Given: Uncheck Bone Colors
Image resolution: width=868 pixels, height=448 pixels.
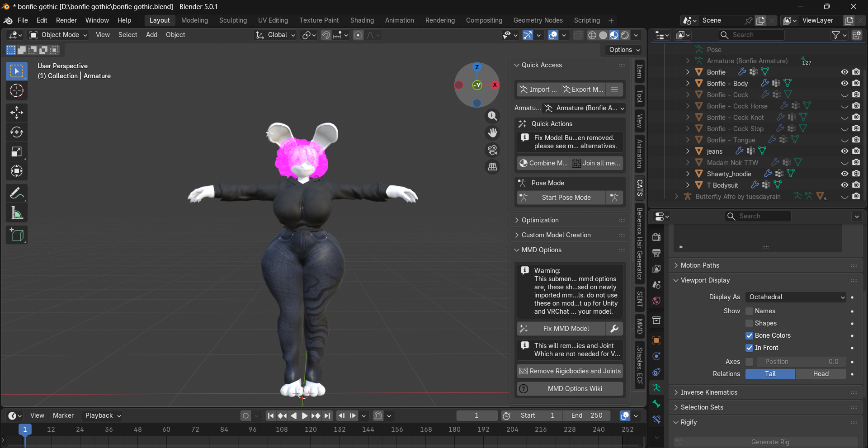Looking at the screenshot, I should point(749,335).
